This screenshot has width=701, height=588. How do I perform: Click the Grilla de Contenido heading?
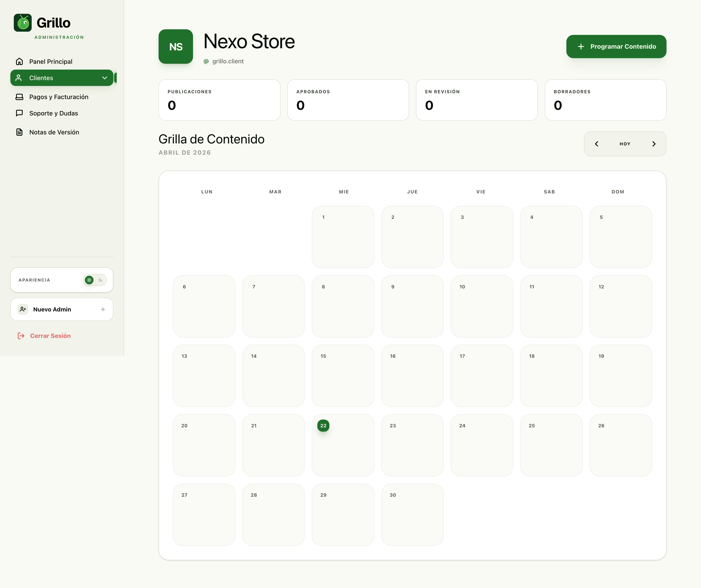click(211, 139)
